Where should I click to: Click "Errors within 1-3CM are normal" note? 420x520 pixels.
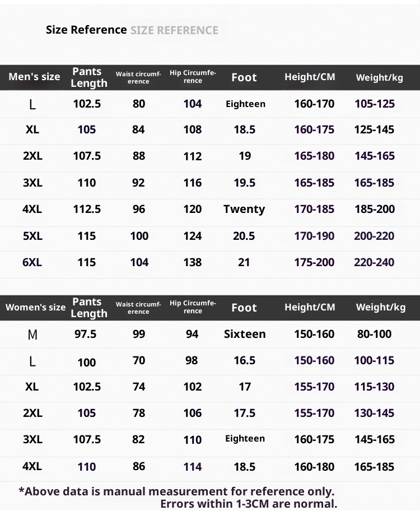point(249,504)
